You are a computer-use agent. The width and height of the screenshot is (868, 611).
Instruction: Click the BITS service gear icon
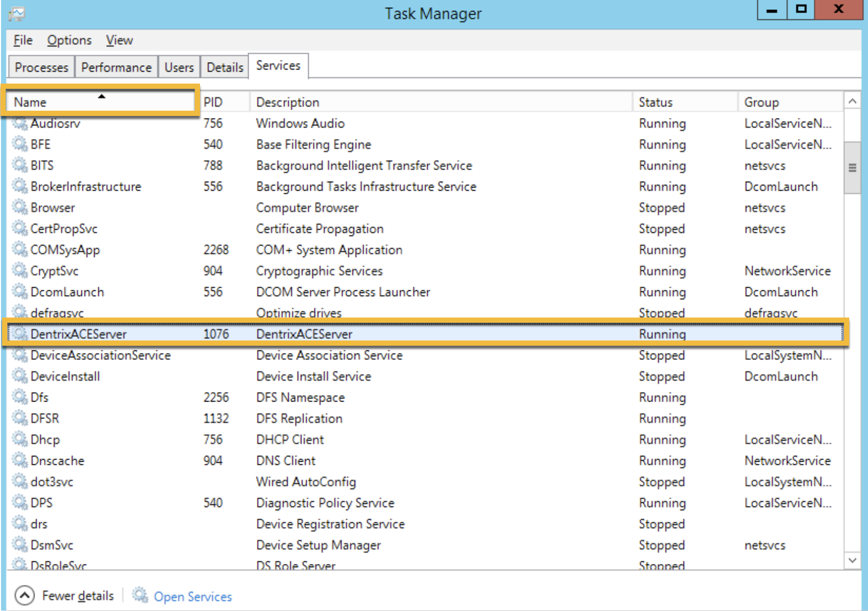20,165
